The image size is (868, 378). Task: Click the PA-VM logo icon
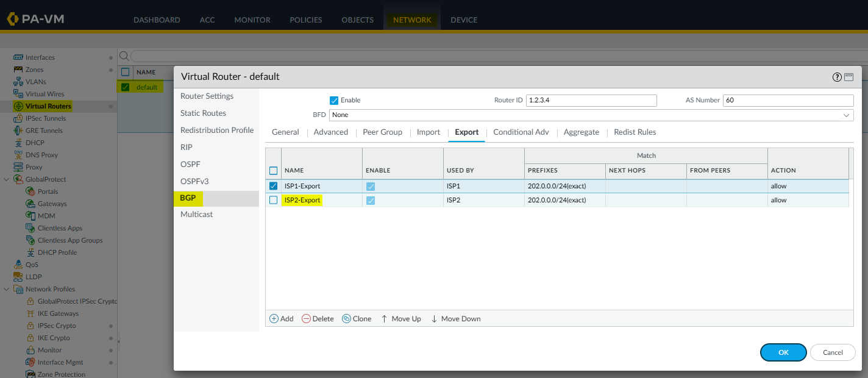pos(12,19)
